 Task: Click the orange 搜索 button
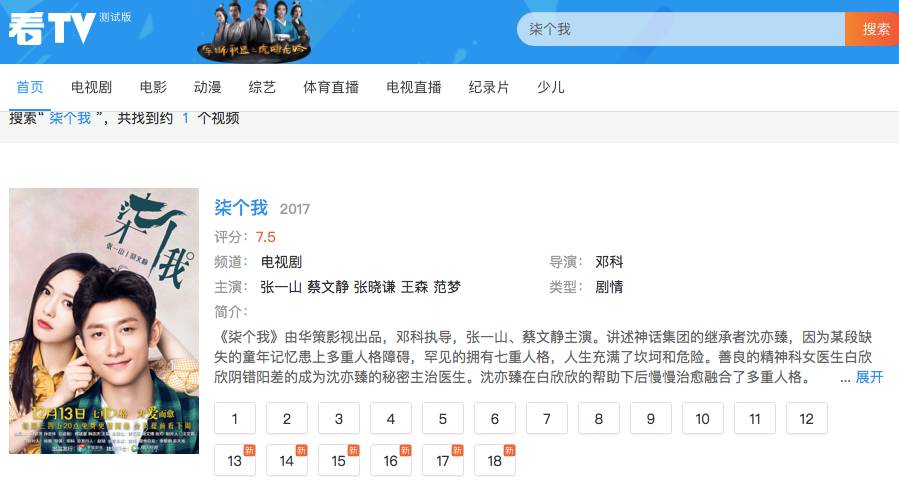pos(872,29)
